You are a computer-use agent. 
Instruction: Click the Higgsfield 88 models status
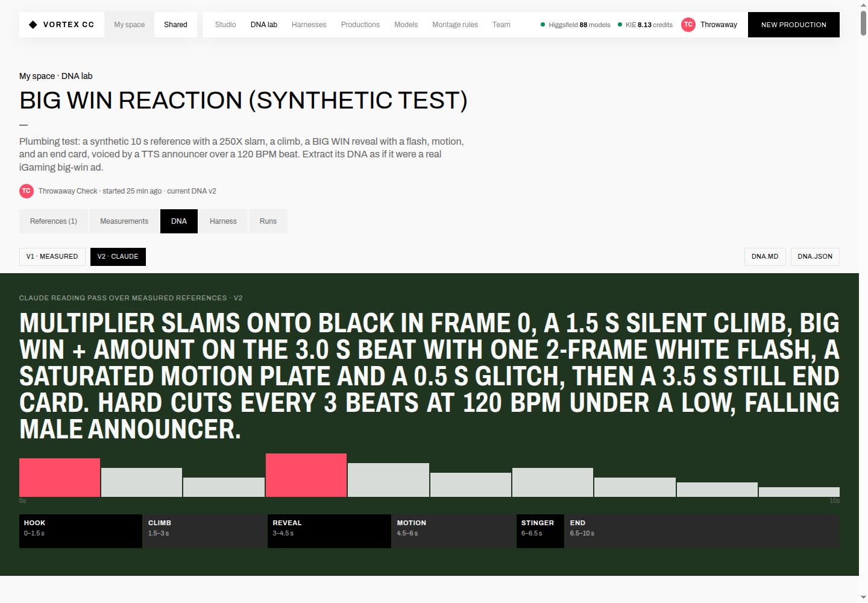[x=576, y=25]
